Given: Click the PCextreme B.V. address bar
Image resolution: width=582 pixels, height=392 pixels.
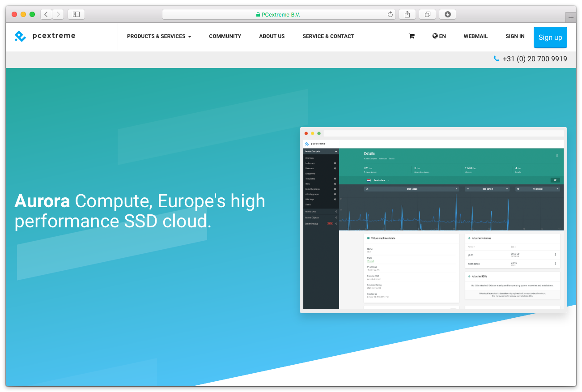Looking at the screenshot, I should [278, 14].
